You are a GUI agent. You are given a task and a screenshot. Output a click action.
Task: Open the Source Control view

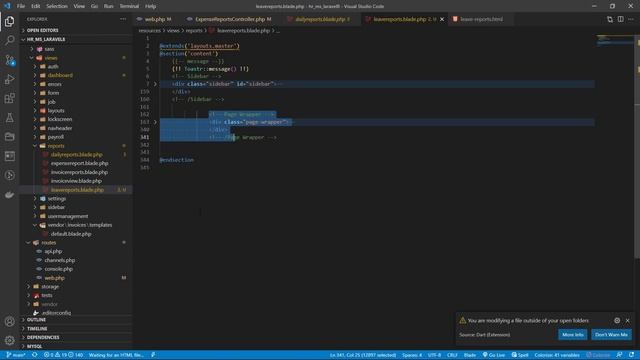9,60
